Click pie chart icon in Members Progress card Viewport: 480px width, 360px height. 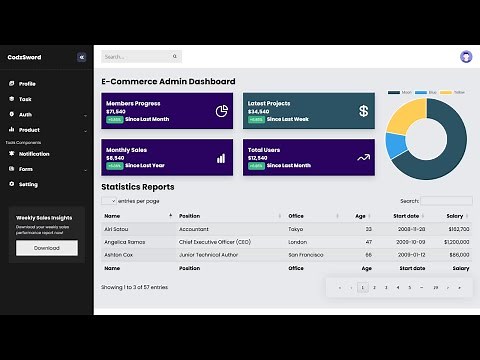coord(222,111)
